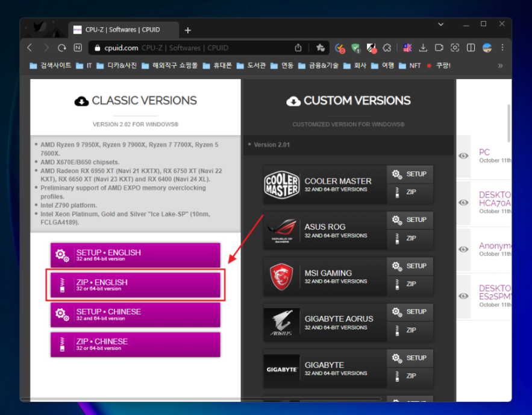532x415 pixels.
Task: Open the 휴대폰 bookmark folder
Action: coord(217,66)
